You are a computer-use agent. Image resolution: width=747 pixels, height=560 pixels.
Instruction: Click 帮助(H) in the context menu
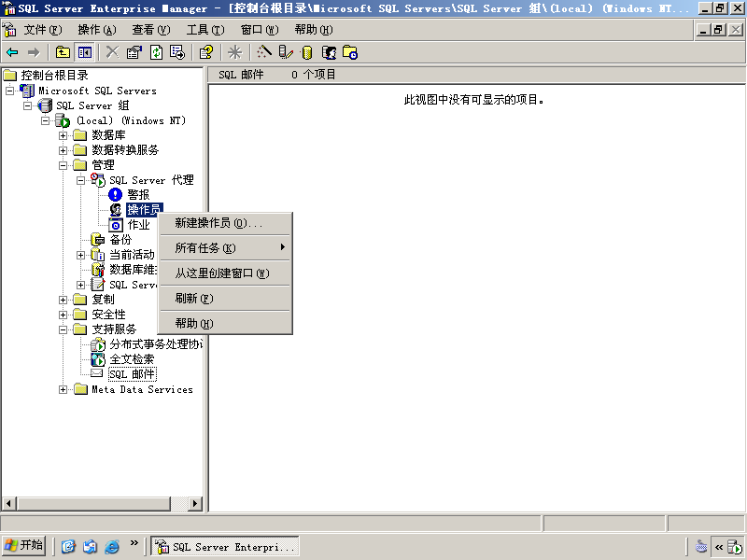click(x=225, y=324)
